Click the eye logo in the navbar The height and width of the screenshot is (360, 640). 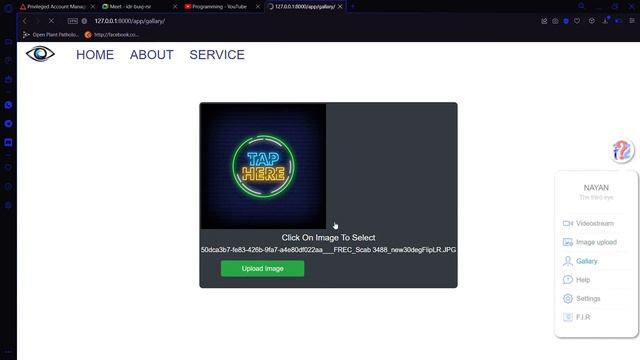point(40,54)
